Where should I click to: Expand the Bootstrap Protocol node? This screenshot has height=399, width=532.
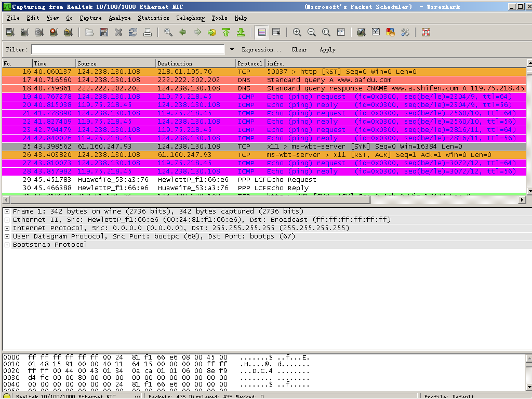(x=7, y=245)
